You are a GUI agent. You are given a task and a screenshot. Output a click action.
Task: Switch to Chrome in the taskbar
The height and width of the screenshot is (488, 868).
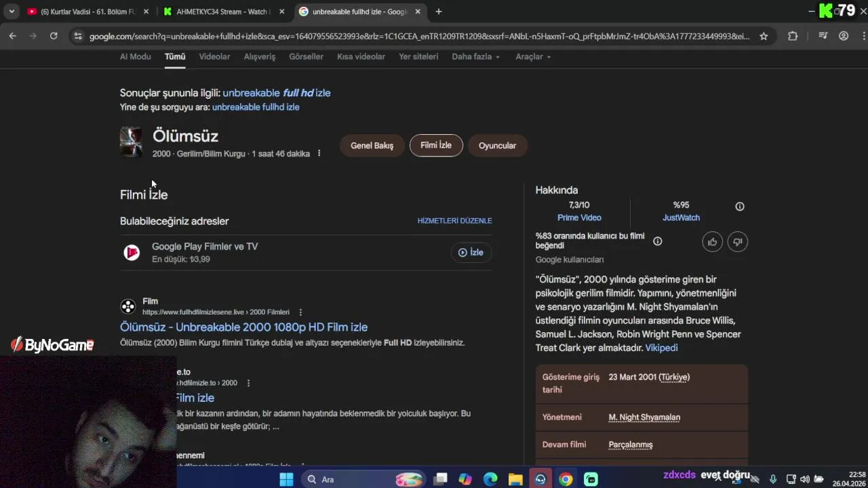(566, 479)
